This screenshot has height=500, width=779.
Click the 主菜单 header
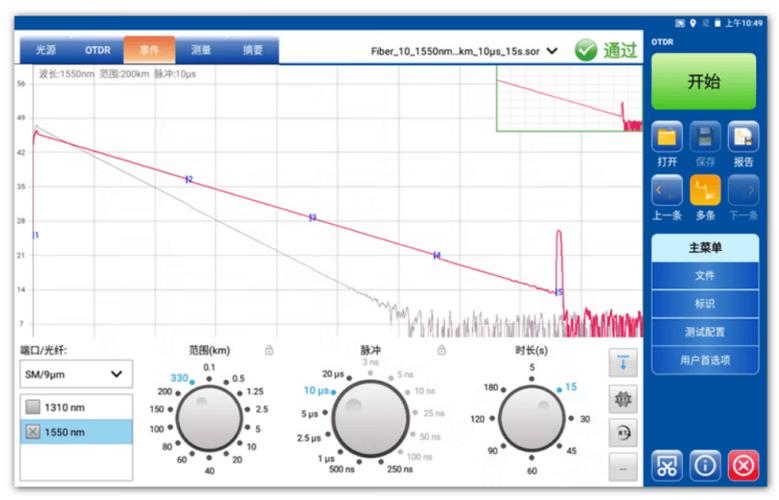[x=705, y=248]
